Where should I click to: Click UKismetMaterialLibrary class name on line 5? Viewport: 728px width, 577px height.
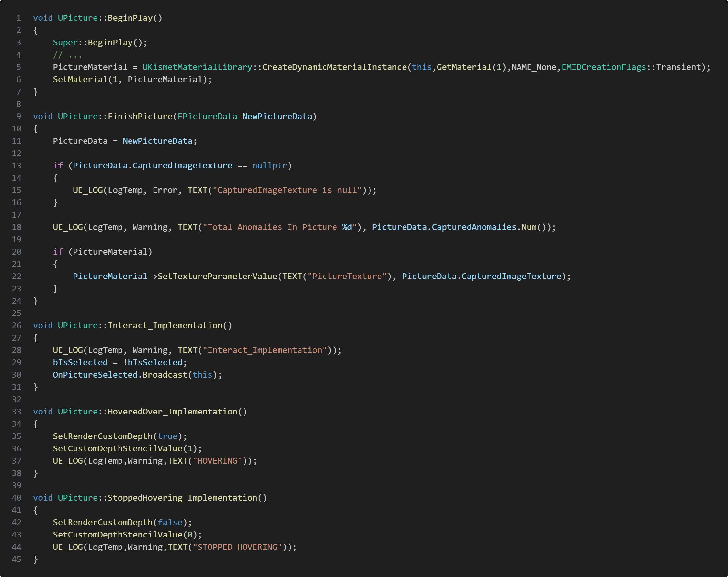197,67
